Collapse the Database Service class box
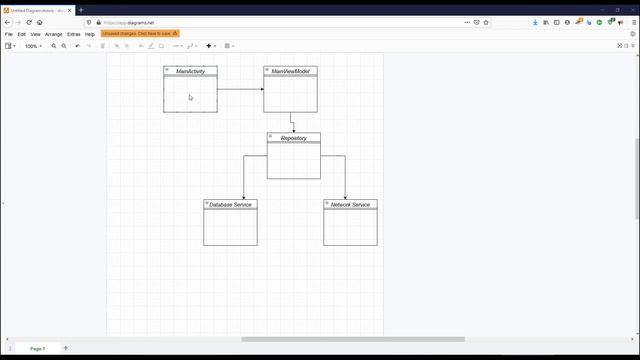Screen dimensions: 640x360 207,203
